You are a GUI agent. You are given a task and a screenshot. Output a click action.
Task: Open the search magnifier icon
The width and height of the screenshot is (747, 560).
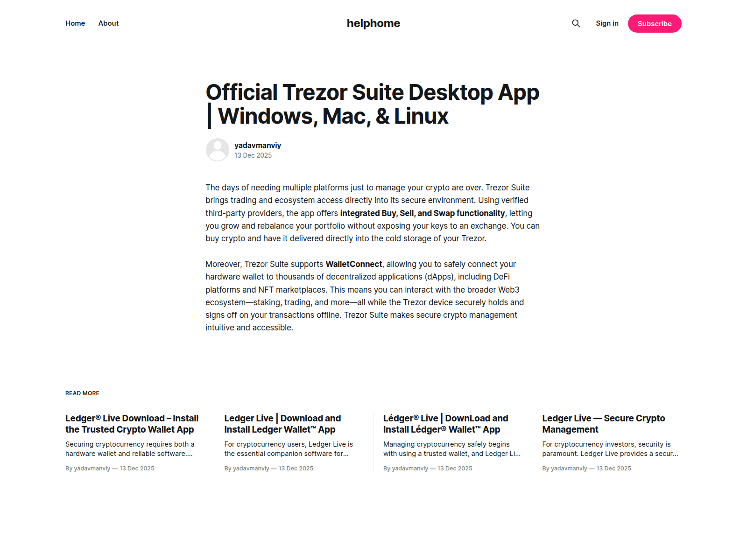[576, 23]
